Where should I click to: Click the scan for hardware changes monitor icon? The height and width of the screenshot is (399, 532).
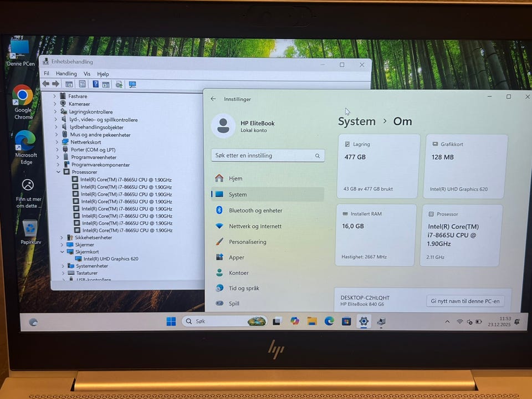coord(132,84)
